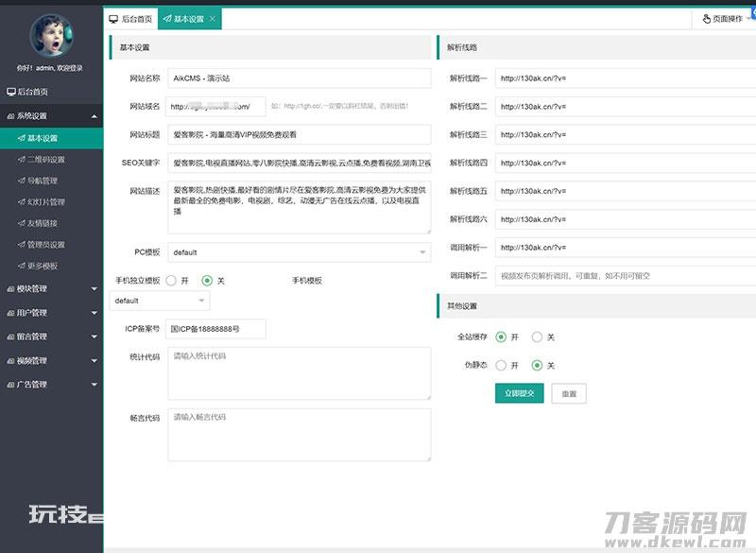The image size is (756, 553).
Task: Click the icon beside 视频管理
Action: [10, 360]
